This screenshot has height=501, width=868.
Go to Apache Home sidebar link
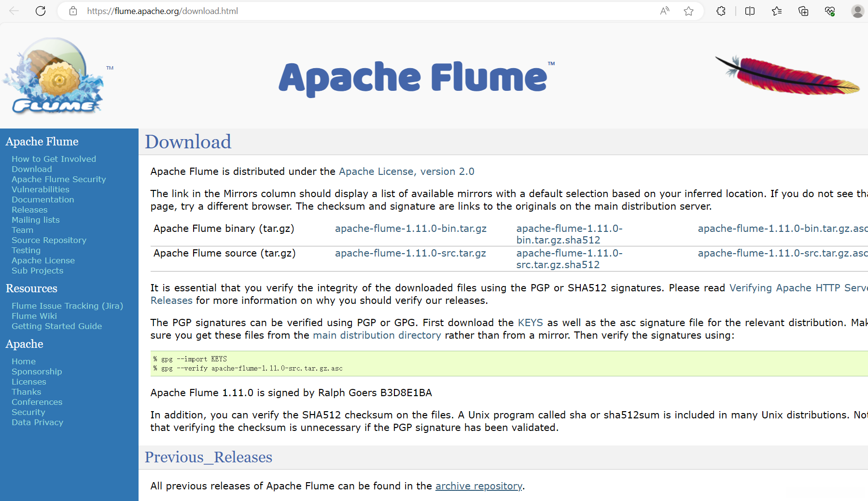[x=24, y=361]
